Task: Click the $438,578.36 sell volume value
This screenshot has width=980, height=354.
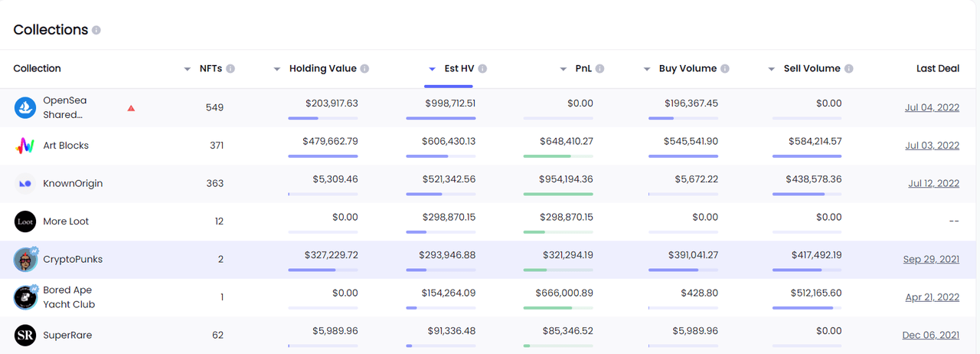Action: click(x=813, y=179)
